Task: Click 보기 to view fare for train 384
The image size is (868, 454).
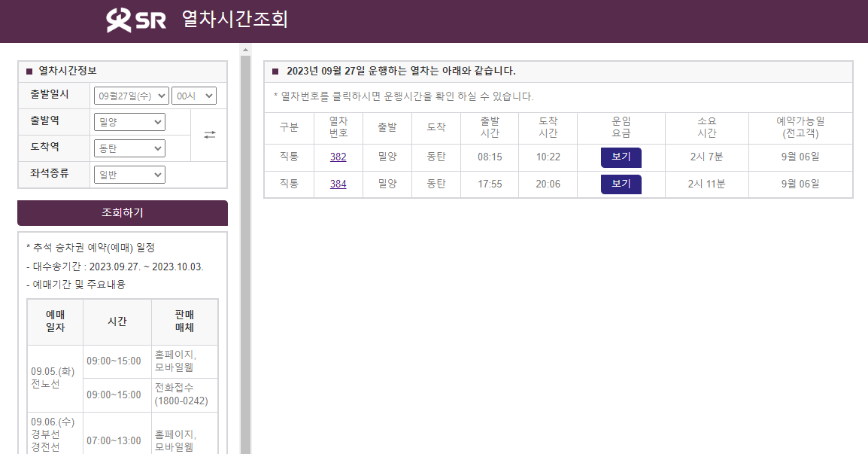Action: pos(621,184)
